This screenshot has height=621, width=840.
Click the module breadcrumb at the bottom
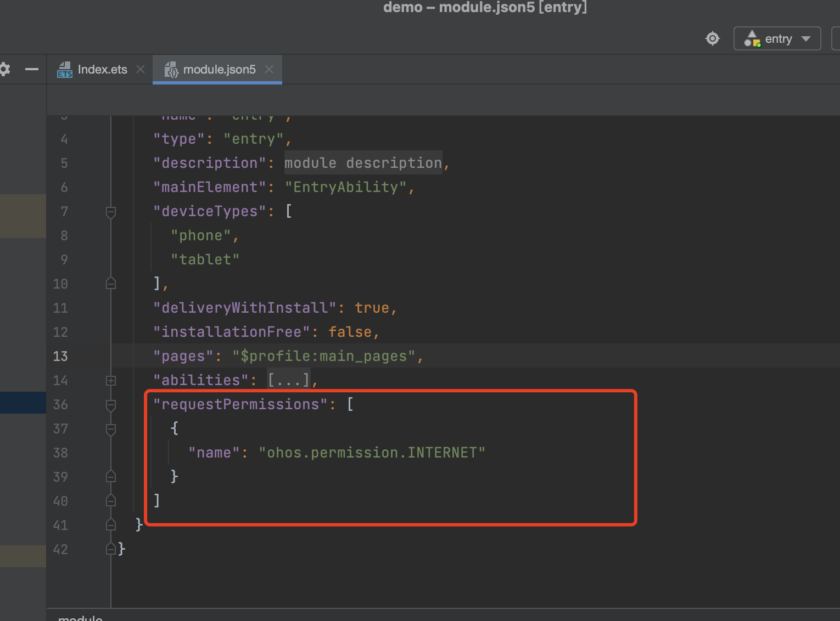(80, 617)
